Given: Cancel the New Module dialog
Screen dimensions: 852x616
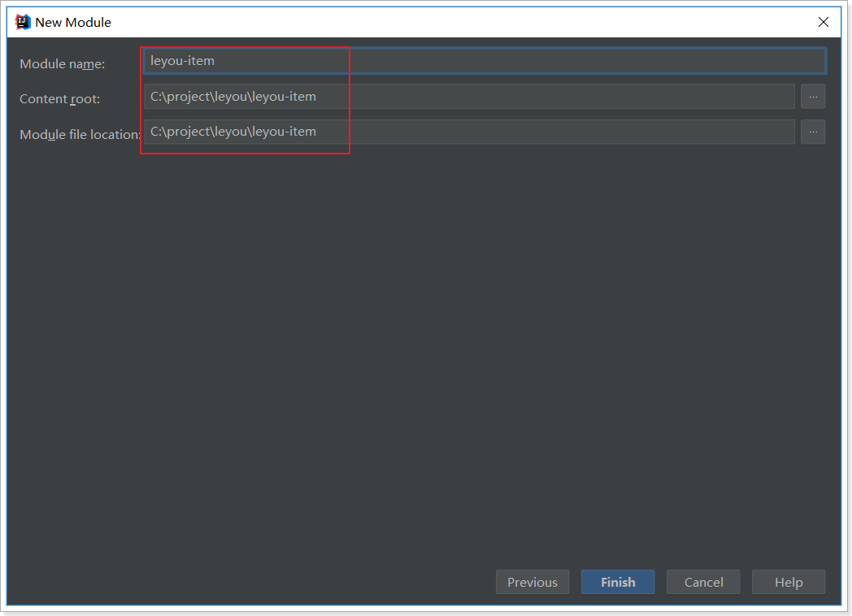Looking at the screenshot, I should coord(703,583).
